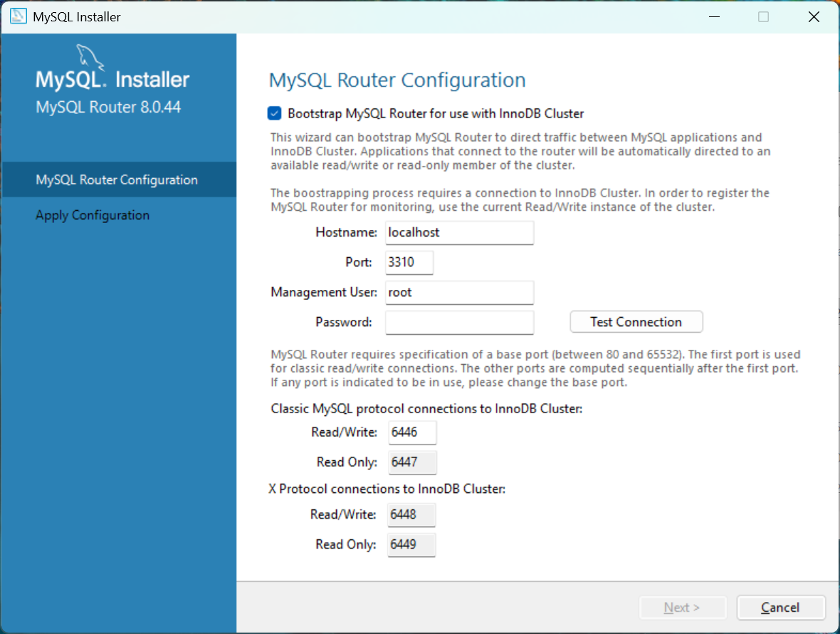Image resolution: width=840 pixels, height=634 pixels.
Task: Click X Protocol Read Only field 6449
Action: pyautogui.click(x=411, y=545)
